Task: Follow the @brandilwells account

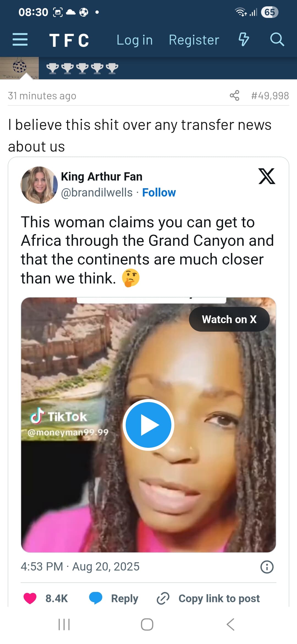Action: click(x=159, y=193)
